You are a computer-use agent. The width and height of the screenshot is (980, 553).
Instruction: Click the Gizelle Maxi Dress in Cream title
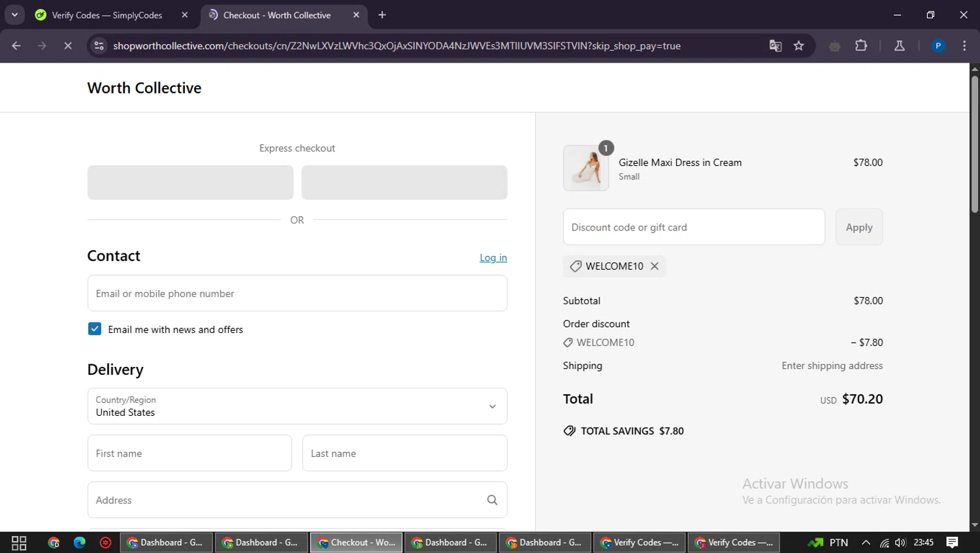[x=680, y=163]
